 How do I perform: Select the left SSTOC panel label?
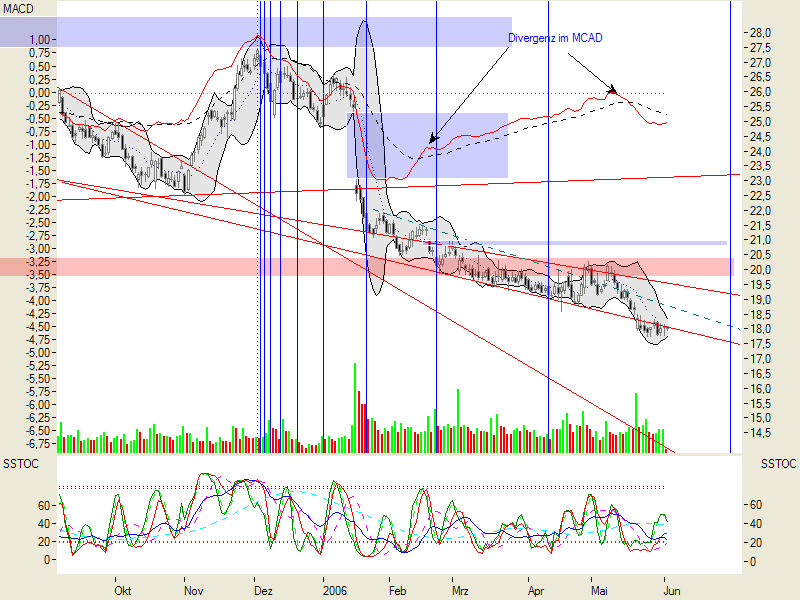coord(19,463)
